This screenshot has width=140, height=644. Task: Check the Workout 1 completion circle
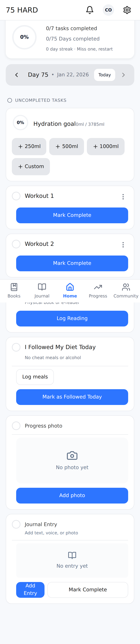[x=16, y=196]
